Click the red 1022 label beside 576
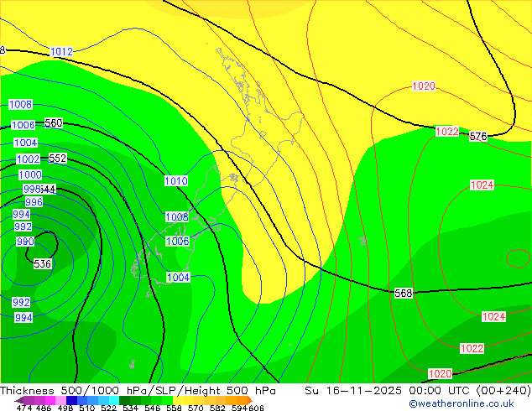Screen dimensions: 532x411 pyautogui.click(x=447, y=132)
